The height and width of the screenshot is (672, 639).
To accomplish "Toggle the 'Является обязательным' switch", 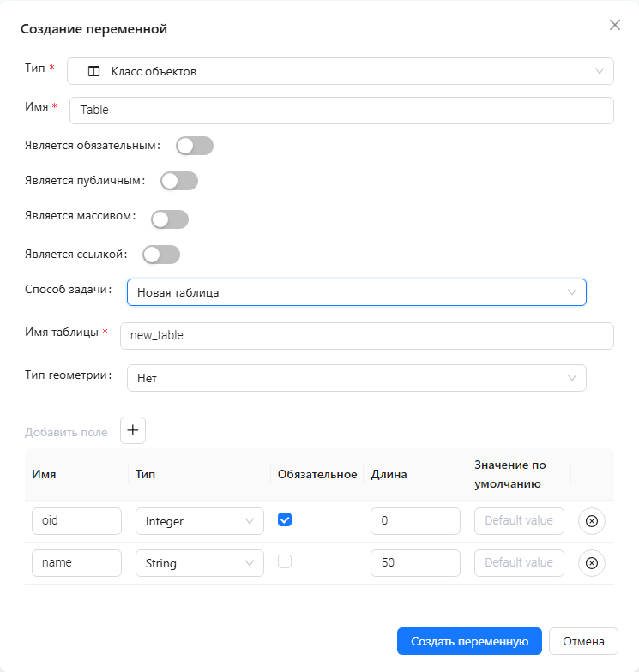I will [x=195, y=146].
